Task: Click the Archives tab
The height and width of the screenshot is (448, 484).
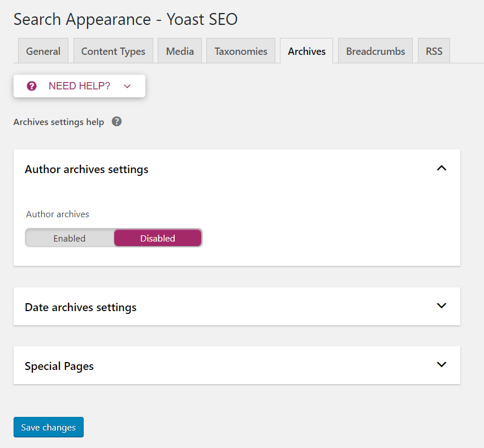Action: (x=306, y=51)
